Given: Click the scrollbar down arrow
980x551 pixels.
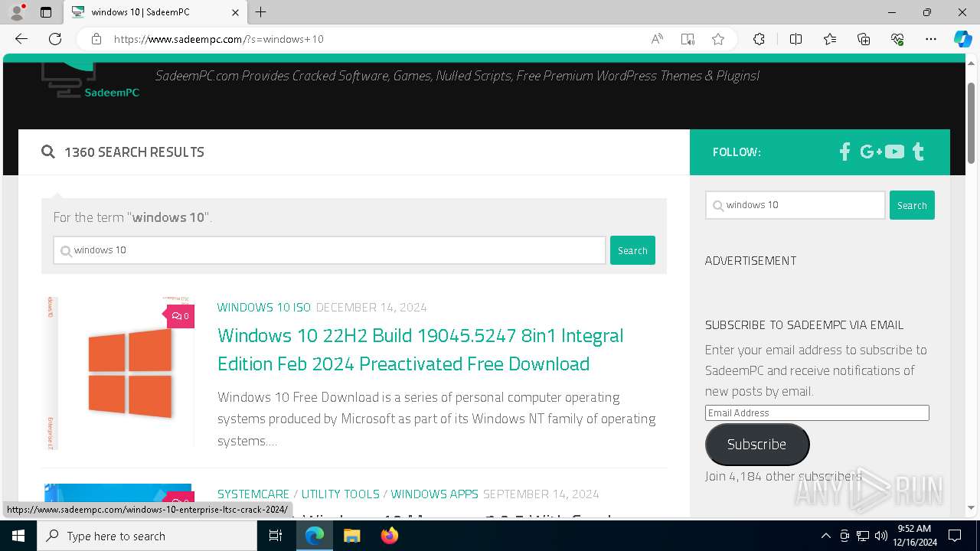Looking at the screenshot, I should point(972,507).
